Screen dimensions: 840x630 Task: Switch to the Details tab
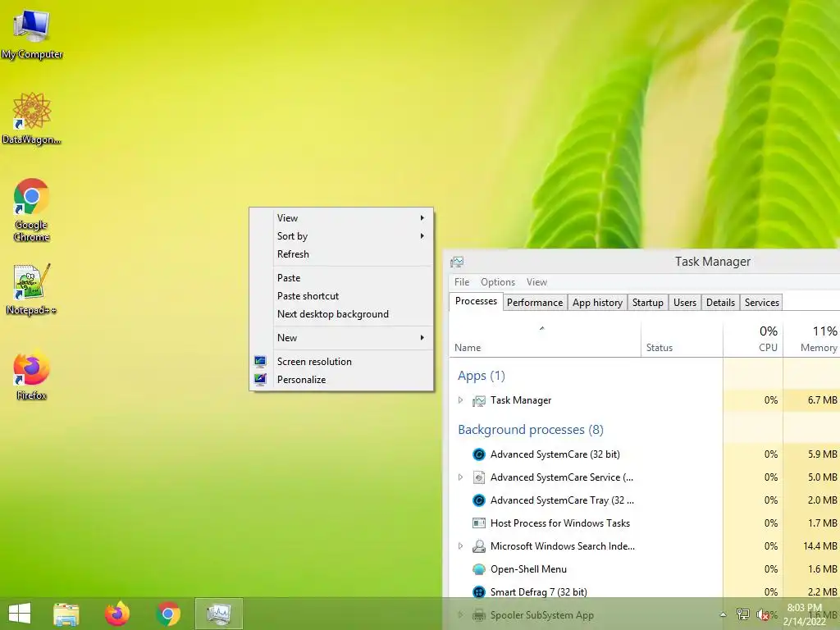pos(720,303)
